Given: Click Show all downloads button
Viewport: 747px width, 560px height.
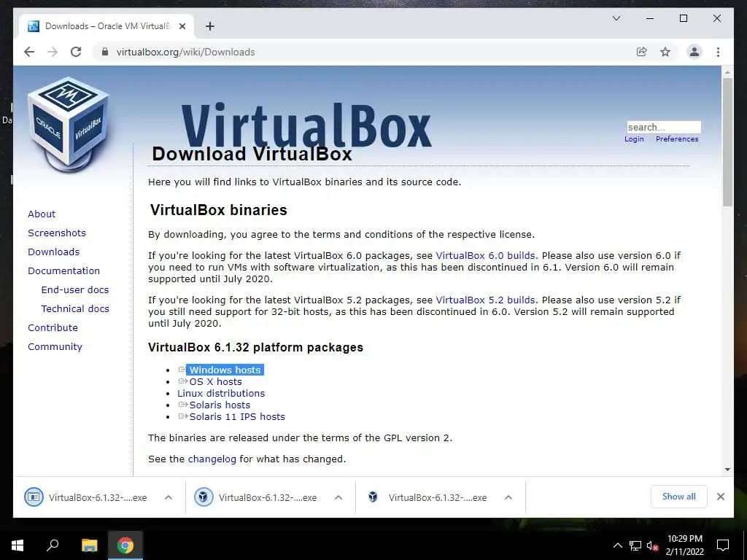Looking at the screenshot, I should [679, 497].
